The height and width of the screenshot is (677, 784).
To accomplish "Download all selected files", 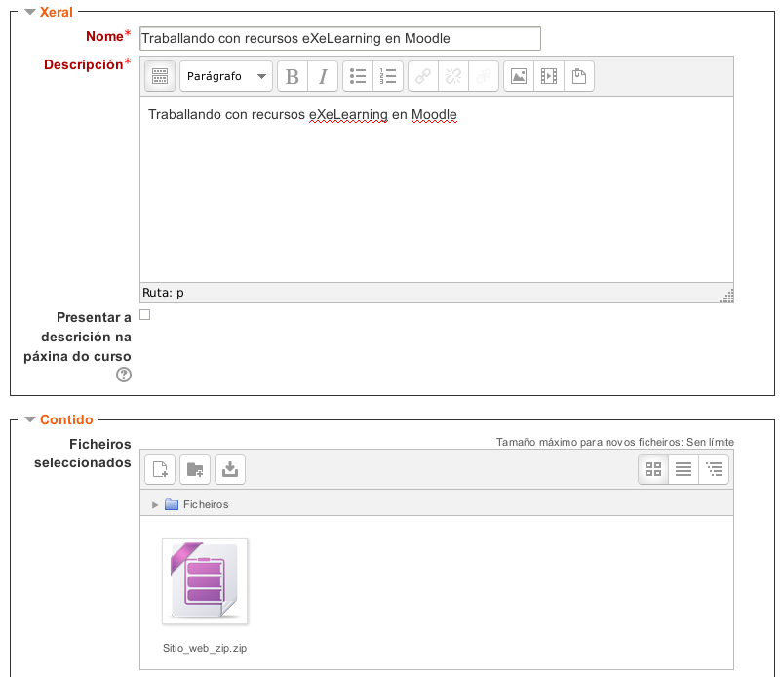I will [x=229, y=469].
